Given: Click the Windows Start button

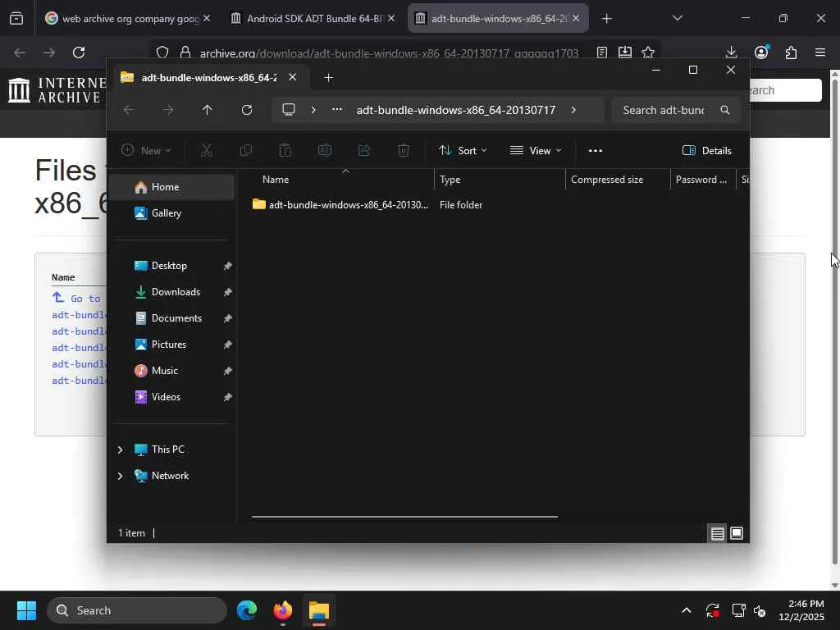Looking at the screenshot, I should (26, 610).
